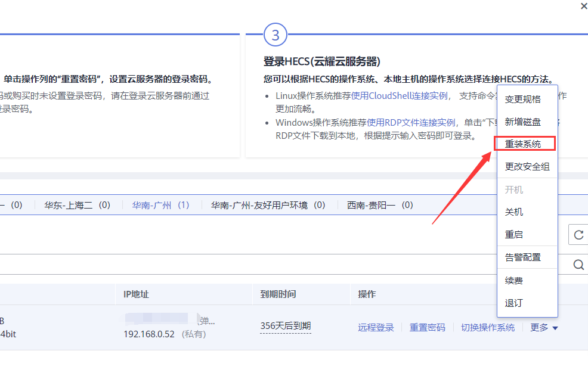Switch to 华南-广州-友好用户环境 (0) tab

(268, 205)
